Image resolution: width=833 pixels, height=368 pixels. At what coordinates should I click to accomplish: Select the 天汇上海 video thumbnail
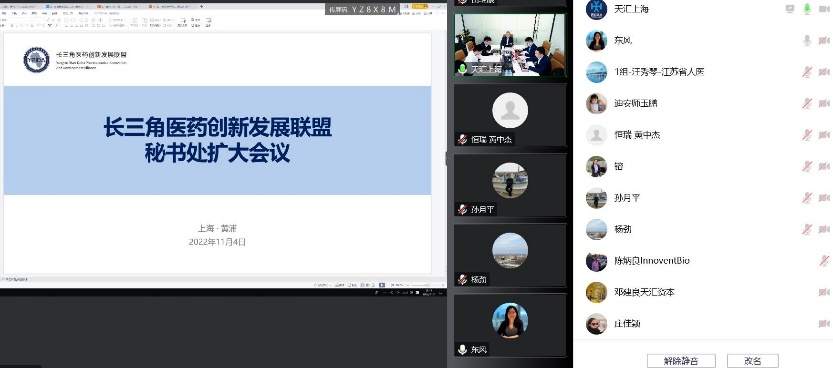click(x=510, y=45)
